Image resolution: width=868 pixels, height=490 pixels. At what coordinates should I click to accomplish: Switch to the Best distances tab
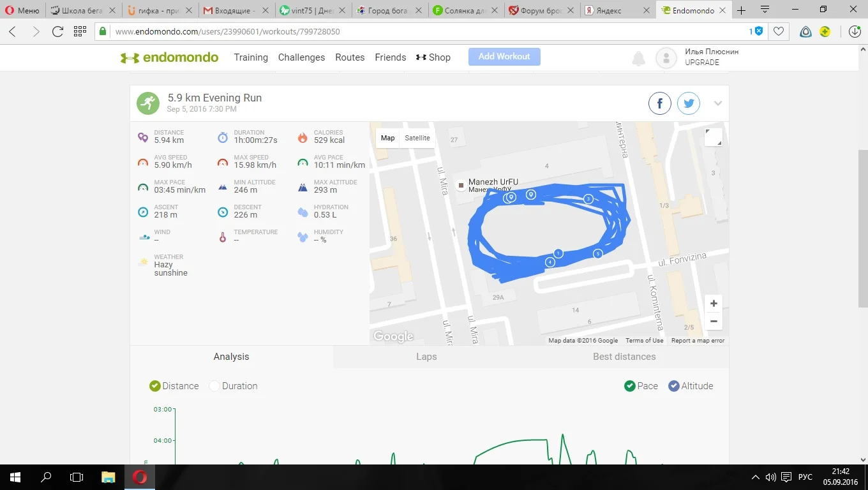point(624,357)
